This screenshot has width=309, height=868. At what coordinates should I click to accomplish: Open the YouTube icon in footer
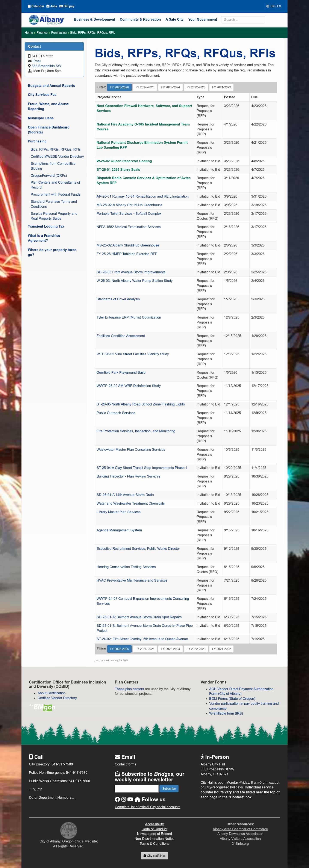(x=130, y=799)
